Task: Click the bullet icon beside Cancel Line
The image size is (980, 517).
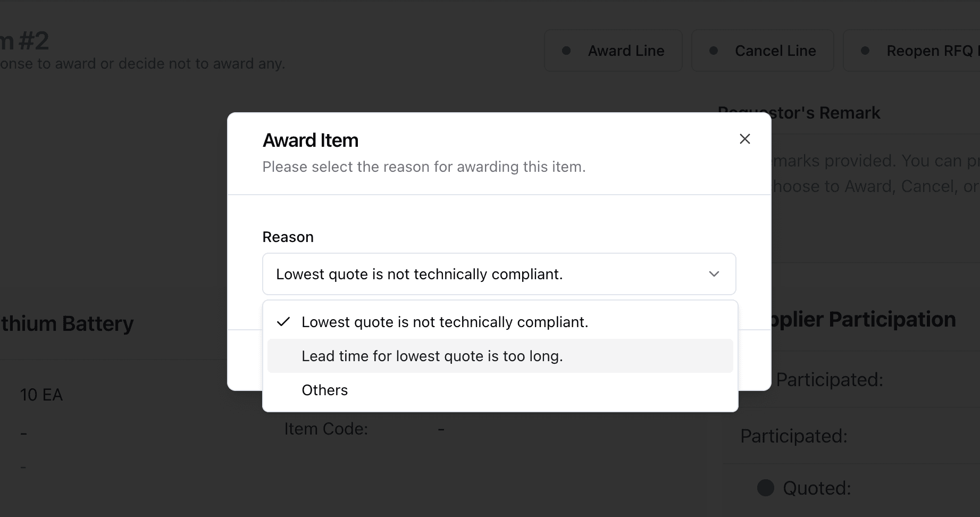Action: [x=714, y=51]
